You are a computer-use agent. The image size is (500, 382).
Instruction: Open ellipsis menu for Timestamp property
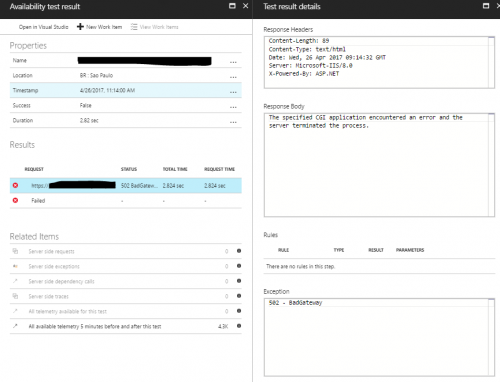[233, 92]
